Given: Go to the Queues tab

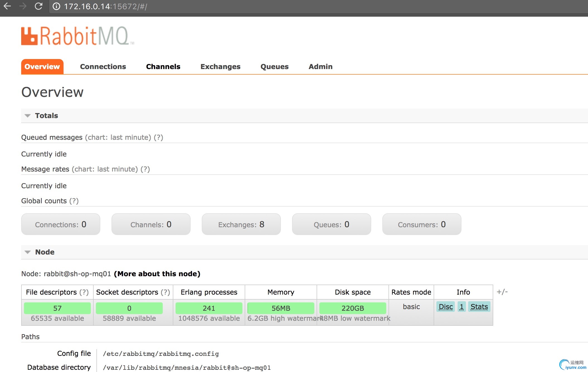Looking at the screenshot, I should click(x=274, y=67).
